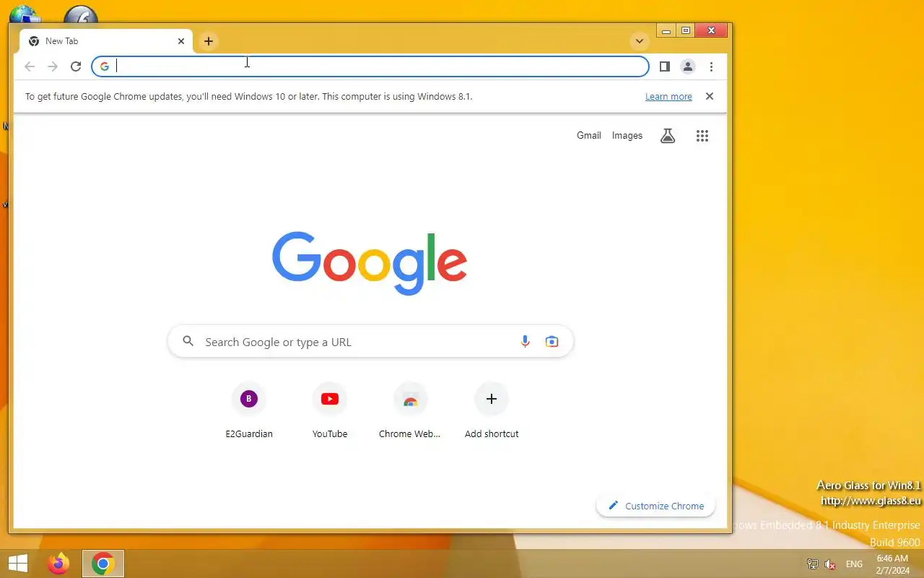Click the browser Forward arrow

point(53,66)
